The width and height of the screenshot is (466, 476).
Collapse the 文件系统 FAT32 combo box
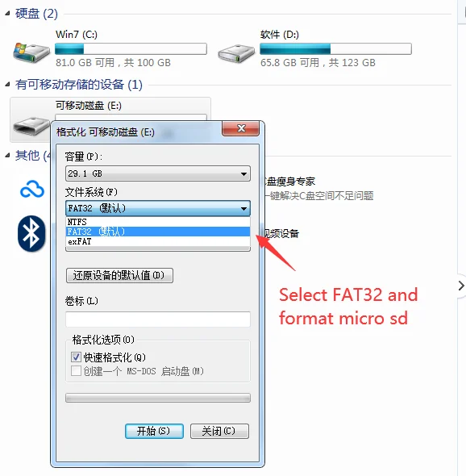(158, 208)
